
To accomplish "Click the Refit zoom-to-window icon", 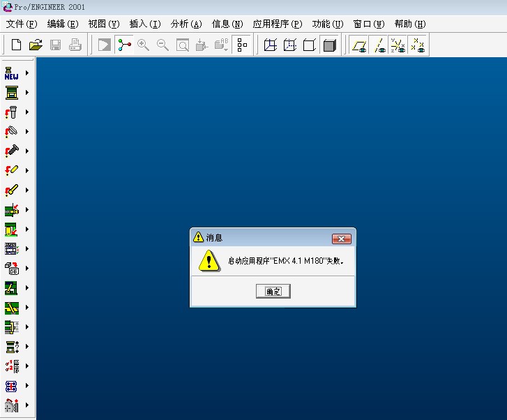I will [182, 45].
